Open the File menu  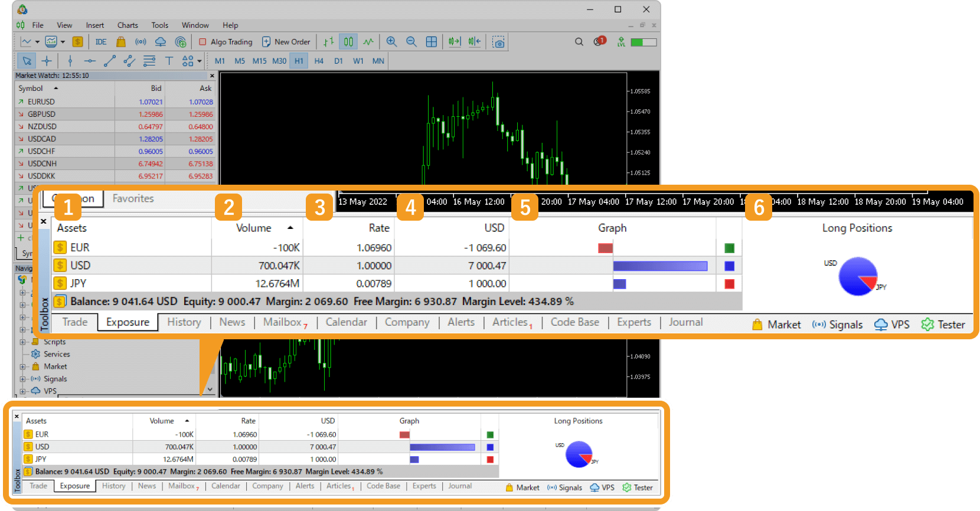(38, 25)
